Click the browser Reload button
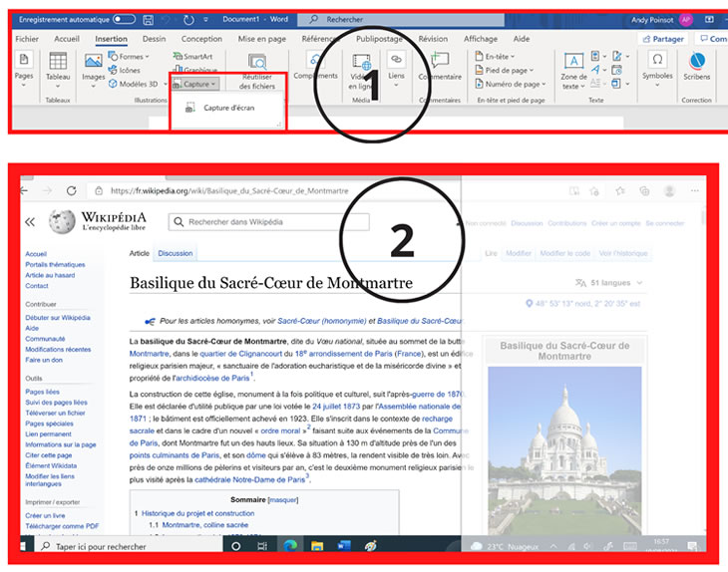The width and height of the screenshot is (728, 572). coord(71,190)
